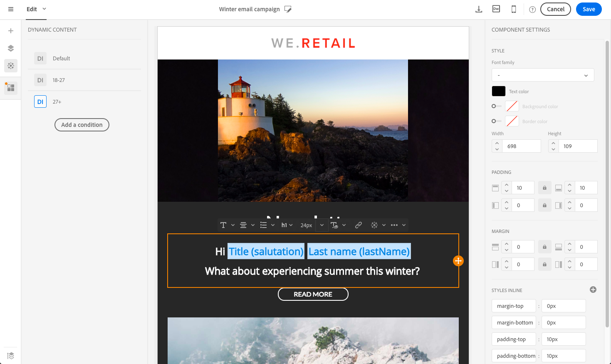This screenshot has height=364, width=611.
Task: Click the insert link icon in text toolbar
Action: [x=358, y=225]
